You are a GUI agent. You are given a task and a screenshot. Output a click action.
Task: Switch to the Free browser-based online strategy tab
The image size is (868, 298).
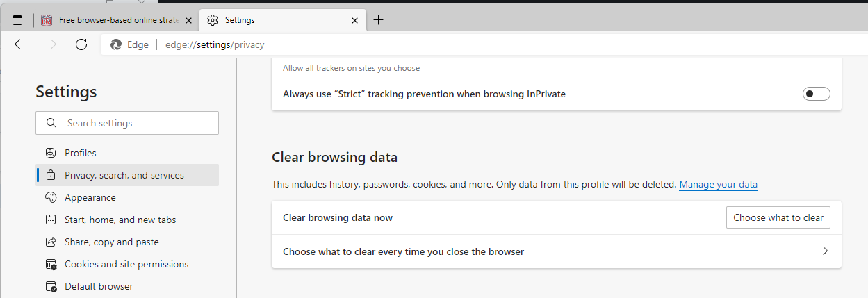click(116, 20)
